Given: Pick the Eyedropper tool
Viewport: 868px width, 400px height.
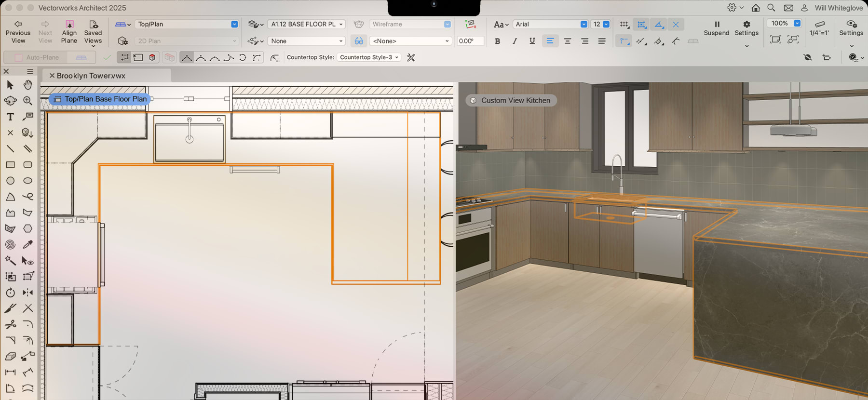Looking at the screenshot, I should click(28, 244).
